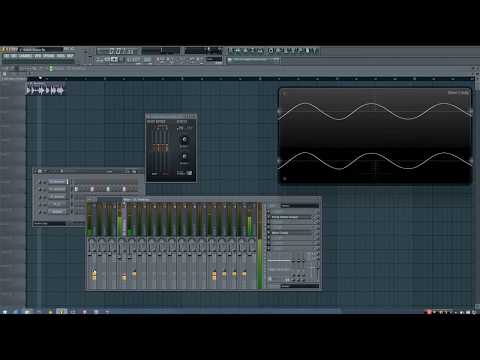Click the top-left orange dot in the waveform plugin

click(284, 94)
